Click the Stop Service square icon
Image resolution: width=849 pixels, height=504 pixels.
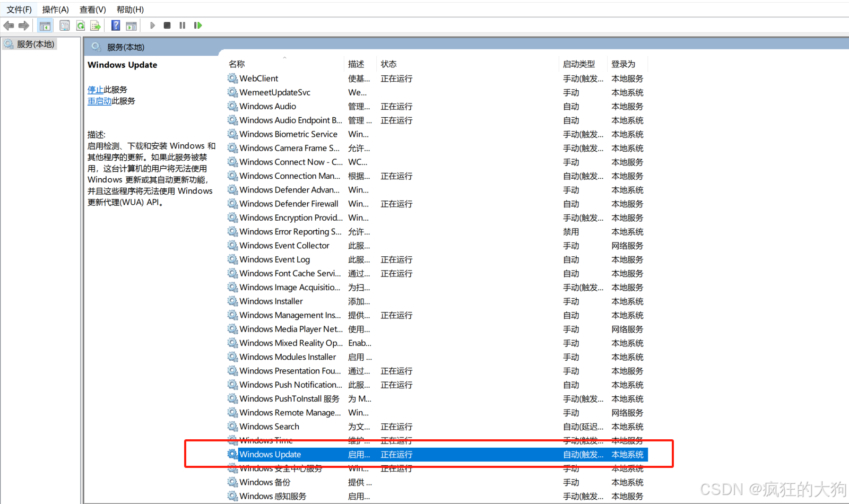click(167, 25)
